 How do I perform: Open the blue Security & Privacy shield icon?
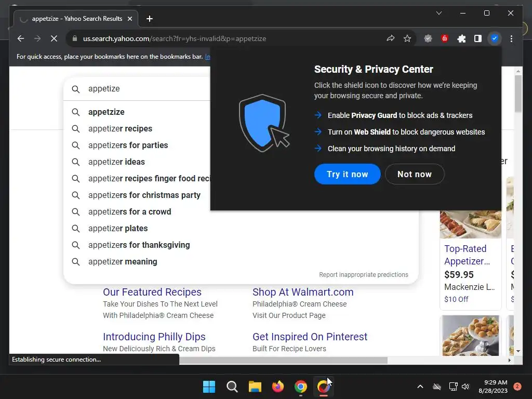[495, 38]
